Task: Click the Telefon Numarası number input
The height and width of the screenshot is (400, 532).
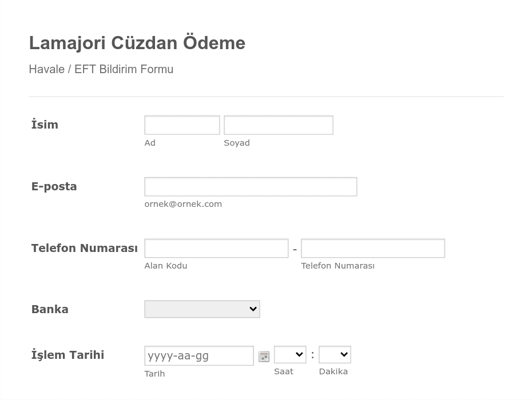Action: click(373, 249)
